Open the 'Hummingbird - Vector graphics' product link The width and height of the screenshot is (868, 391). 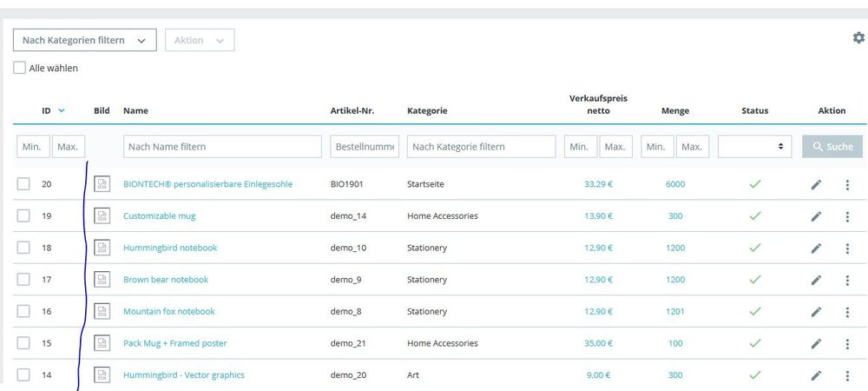[x=184, y=375]
